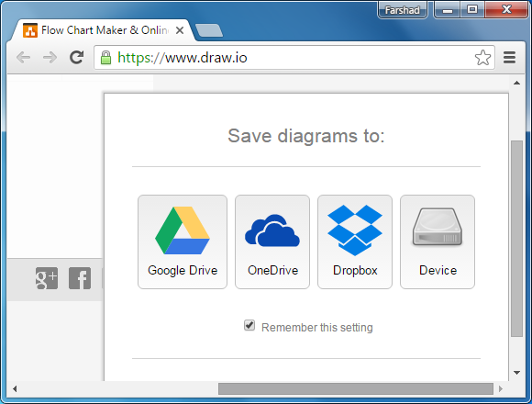This screenshot has width=532, height=404.
Task: Choose Google Drive as save location
Action: pos(183,241)
